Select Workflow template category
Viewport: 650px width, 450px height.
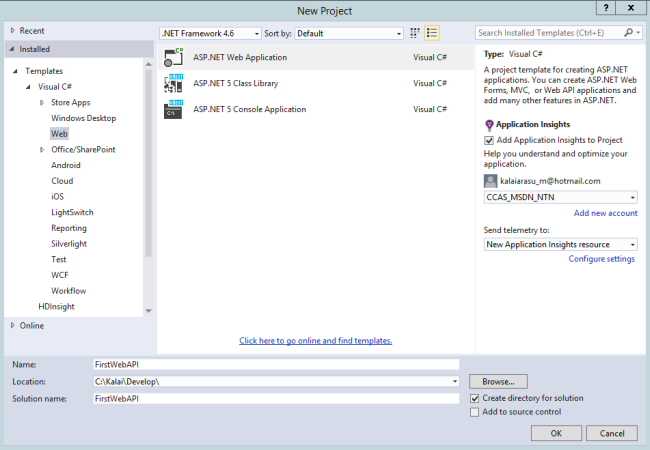click(x=68, y=291)
